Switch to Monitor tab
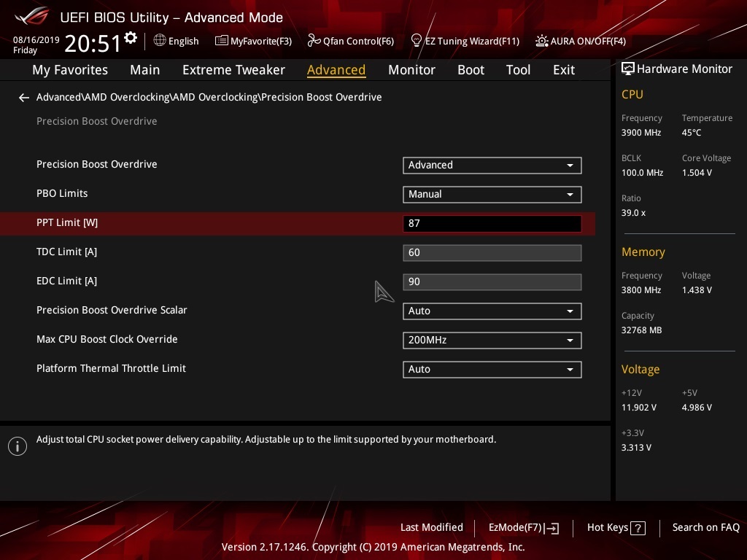747x560 pixels. click(411, 70)
